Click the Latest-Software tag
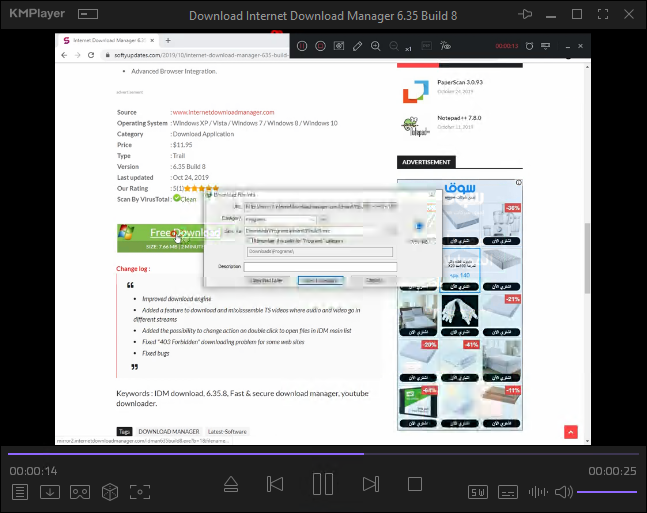The image size is (647, 513). [227, 431]
